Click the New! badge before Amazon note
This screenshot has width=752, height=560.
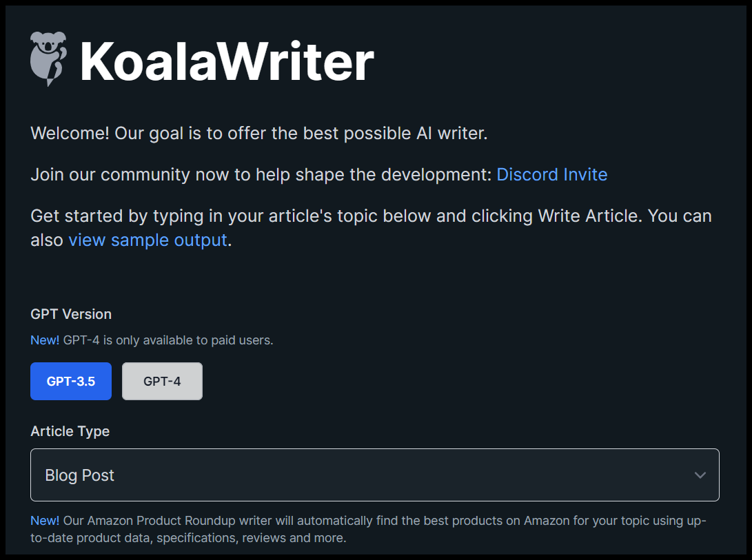pos(45,521)
